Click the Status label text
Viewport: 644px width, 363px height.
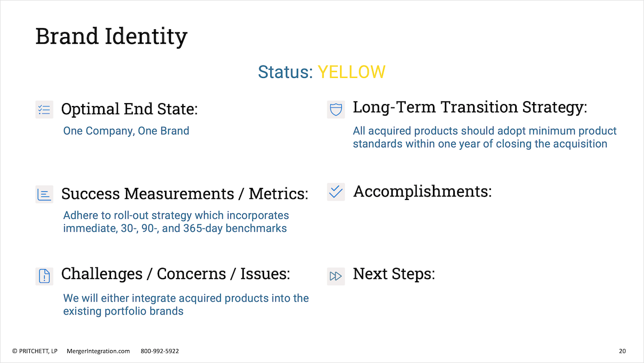(285, 72)
